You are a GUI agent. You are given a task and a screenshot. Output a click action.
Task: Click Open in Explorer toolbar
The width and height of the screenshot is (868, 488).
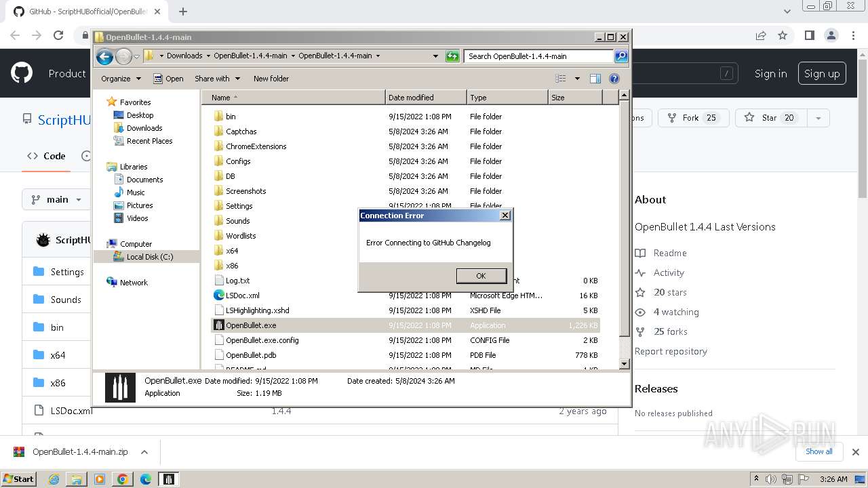tap(168, 79)
